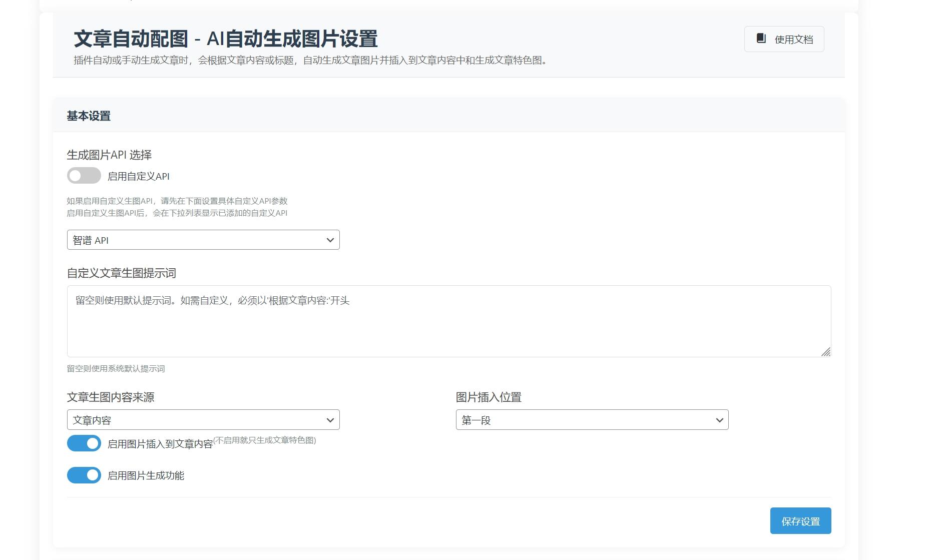
Task: Click the note 不启用就只生成文章特色图
Action: click(266, 439)
